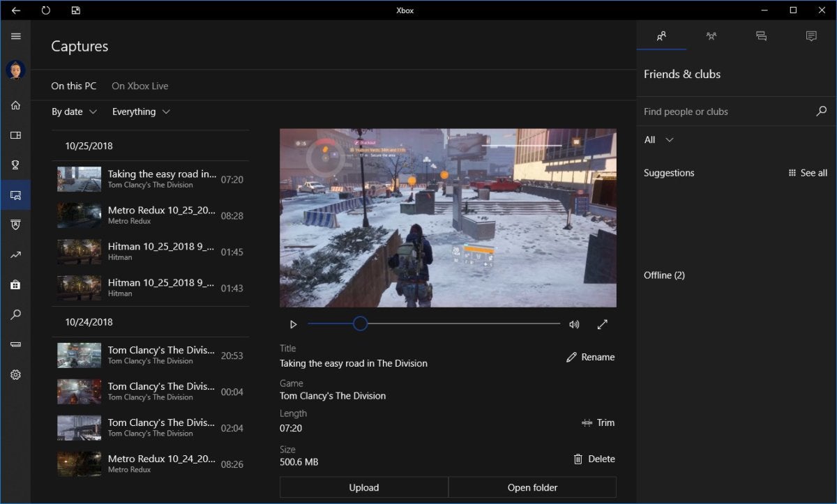Click the video preview frame

tap(448, 217)
